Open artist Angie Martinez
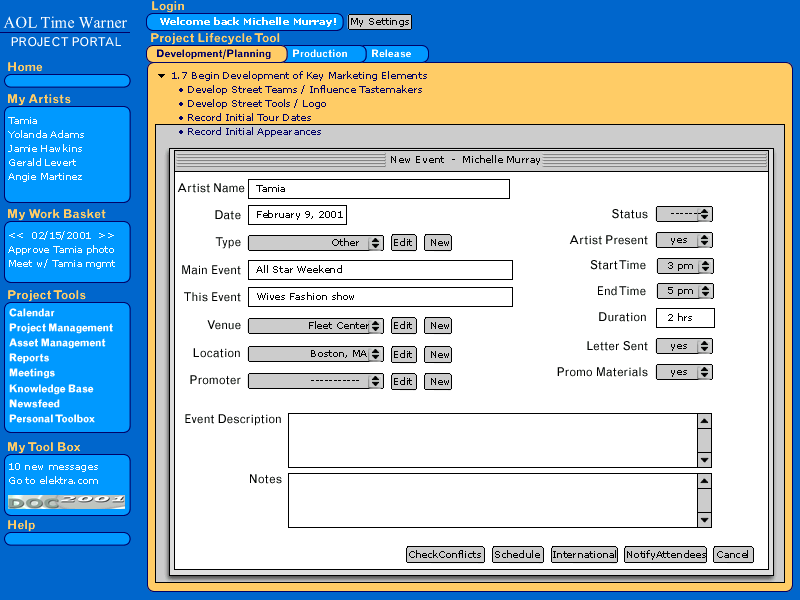This screenshot has width=800, height=600. pyautogui.click(x=45, y=177)
